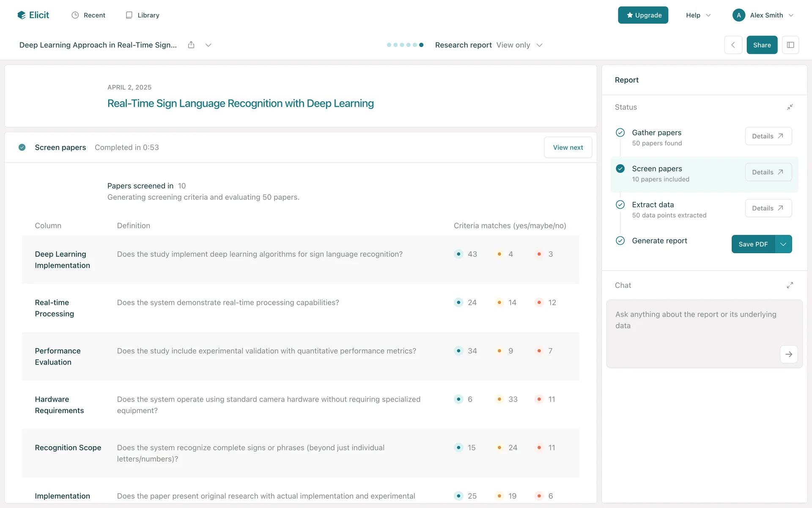Click the Extract data status checkmark
This screenshot has width=812, height=508.
[620, 204]
